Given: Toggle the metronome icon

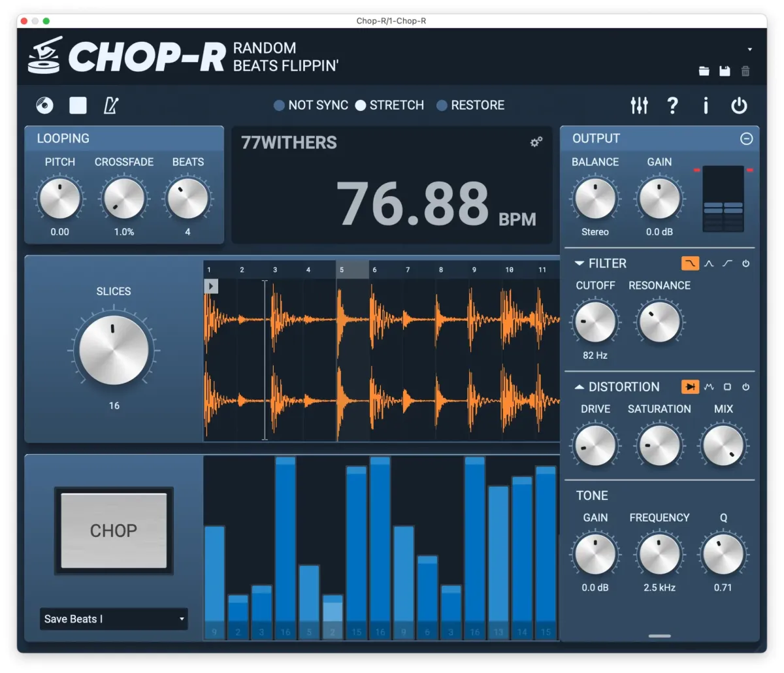Looking at the screenshot, I should 111,105.
